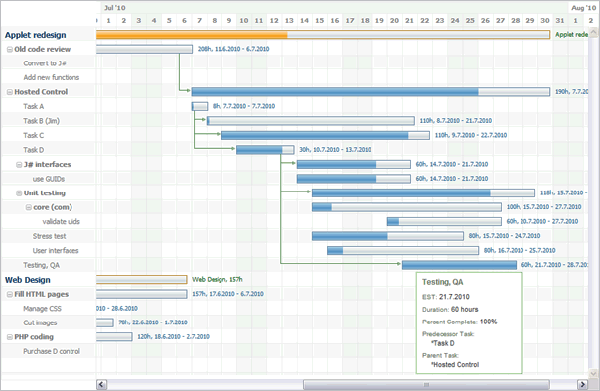Click day 7 in the date header
This screenshot has width=600, height=391.
[199, 21]
